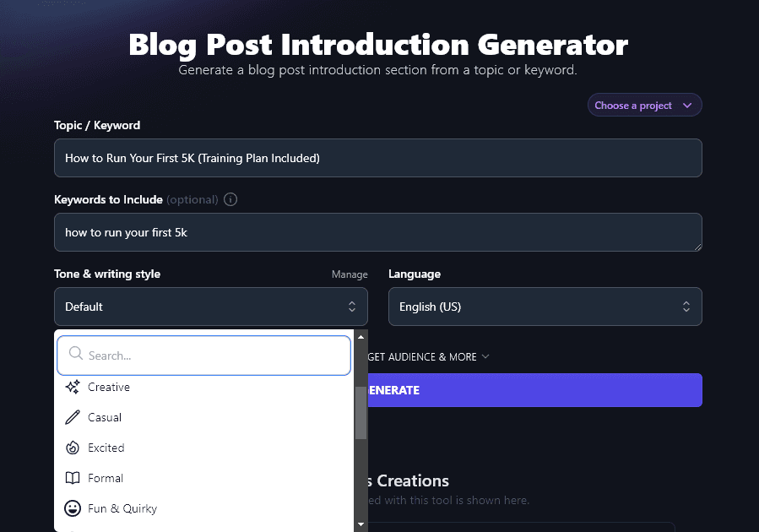The image size is (759, 532).
Task: Click the flame icon beside Excited
Action: pyautogui.click(x=73, y=448)
